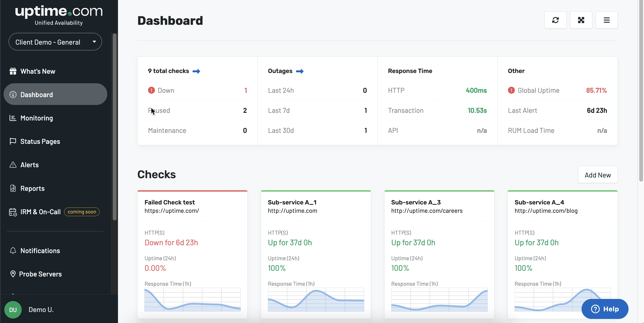Viewport: 644px width, 323px height.
Task: Click the What's New gift icon
Action: point(13,71)
